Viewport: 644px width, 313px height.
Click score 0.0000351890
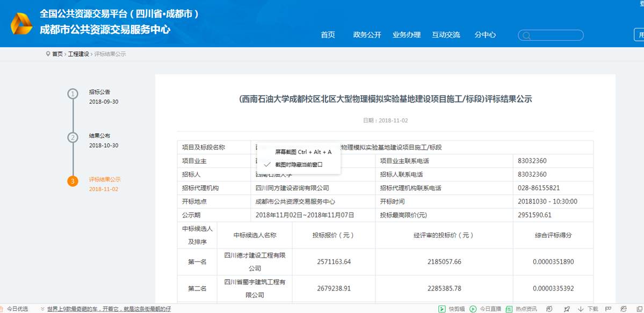[553, 262]
